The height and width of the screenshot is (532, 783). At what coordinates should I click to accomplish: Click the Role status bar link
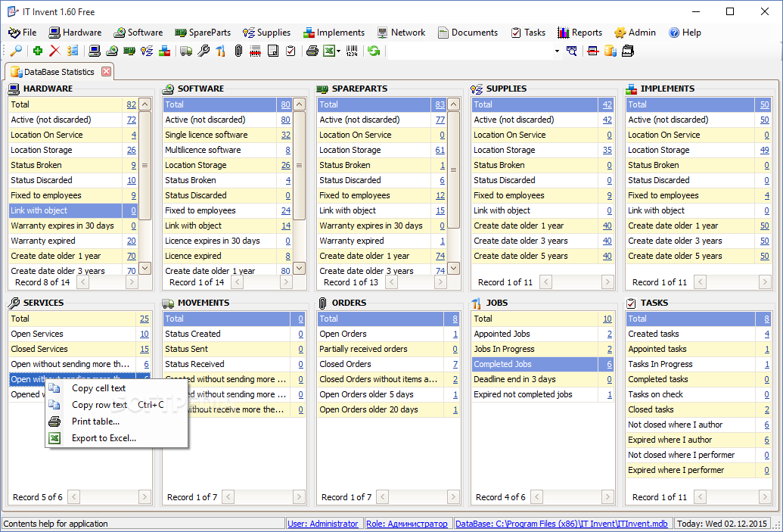click(x=407, y=524)
